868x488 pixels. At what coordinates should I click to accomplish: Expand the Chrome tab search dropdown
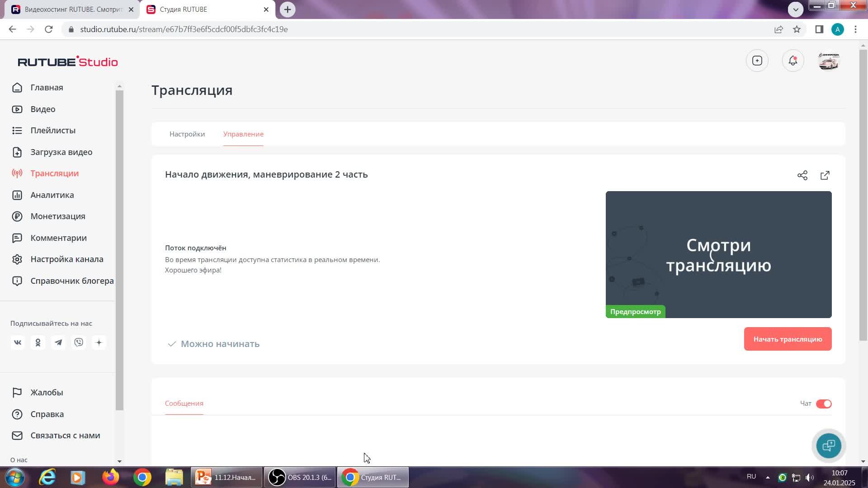pyautogui.click(x=796, y=9)
